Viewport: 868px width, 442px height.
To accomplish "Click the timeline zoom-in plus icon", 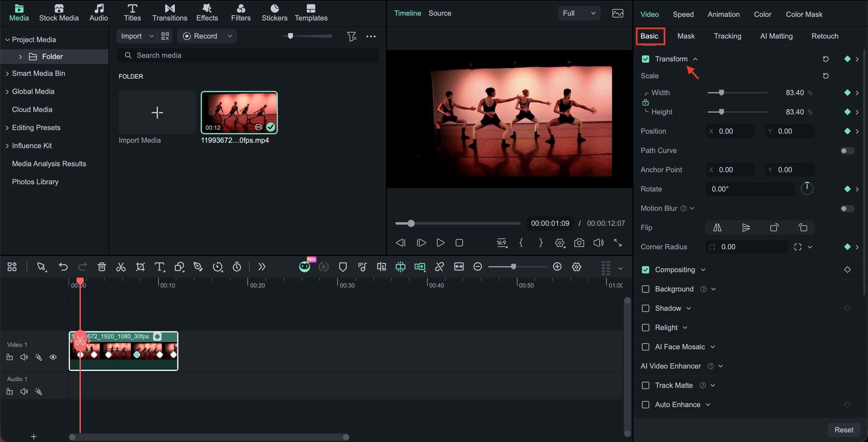I will click(x=557, y=267).
